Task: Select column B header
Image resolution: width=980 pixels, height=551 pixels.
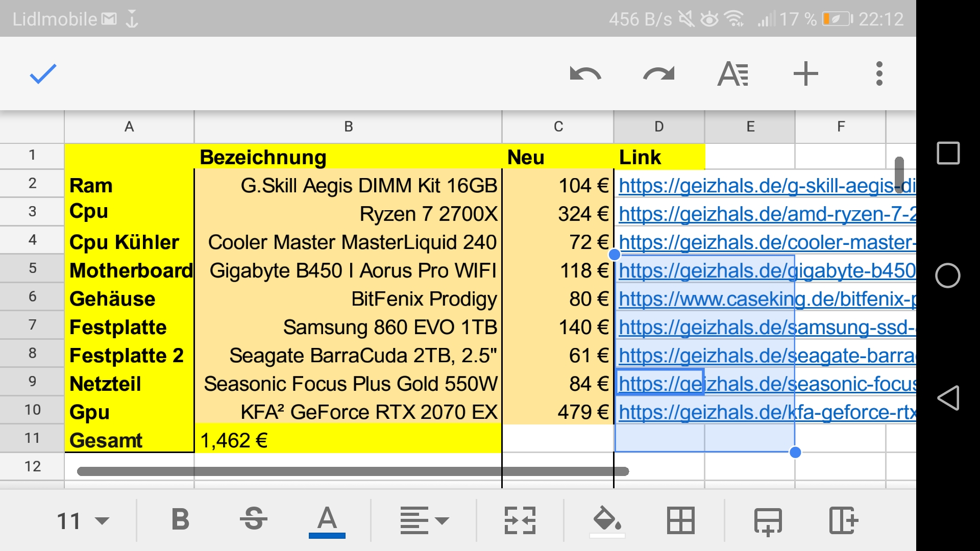Action: pos(348,127)
